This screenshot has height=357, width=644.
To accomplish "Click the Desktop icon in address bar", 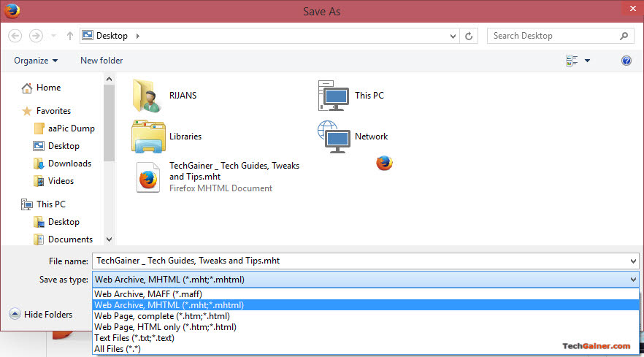I will [88, 35].
